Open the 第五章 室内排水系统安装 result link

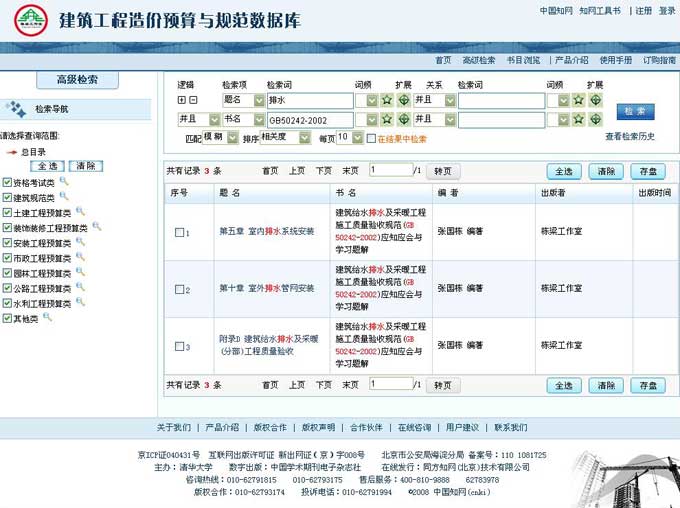click(266, 232)
